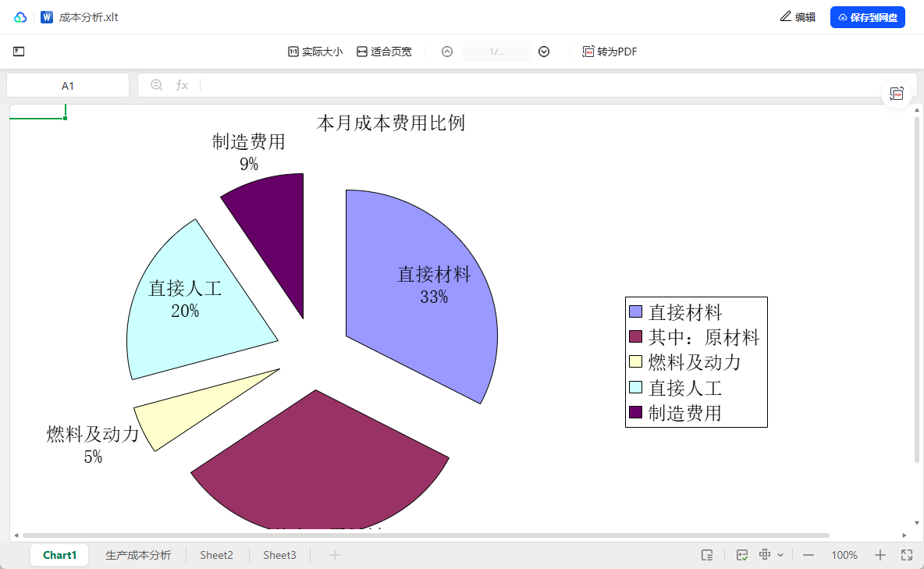Image resolution: width=924 pixels, height=569 pixels.
Task: Click the cloud drive logo icon
Action: point(20,17)
